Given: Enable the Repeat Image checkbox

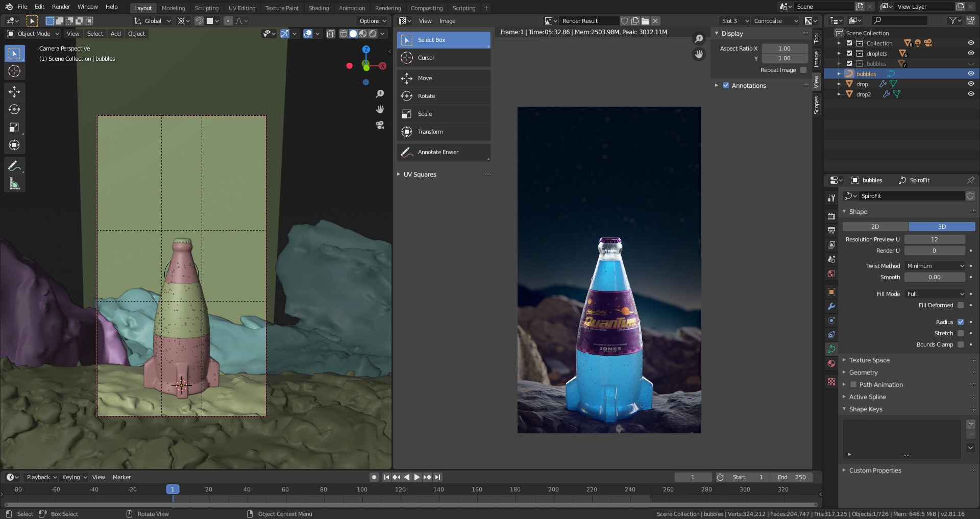Looking at the screenshot, I should click(803, 70).
